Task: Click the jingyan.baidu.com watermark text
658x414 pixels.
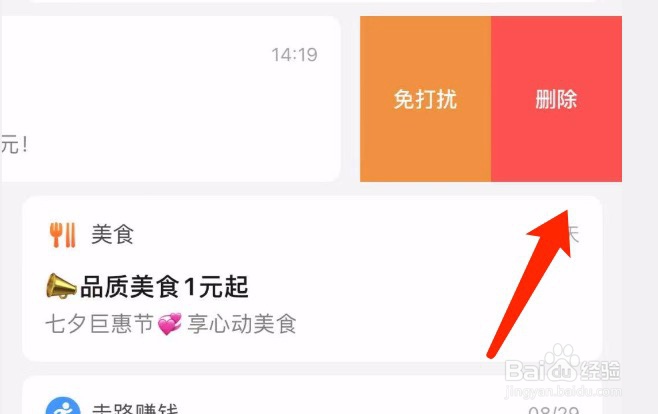Action: pos(563,391)
